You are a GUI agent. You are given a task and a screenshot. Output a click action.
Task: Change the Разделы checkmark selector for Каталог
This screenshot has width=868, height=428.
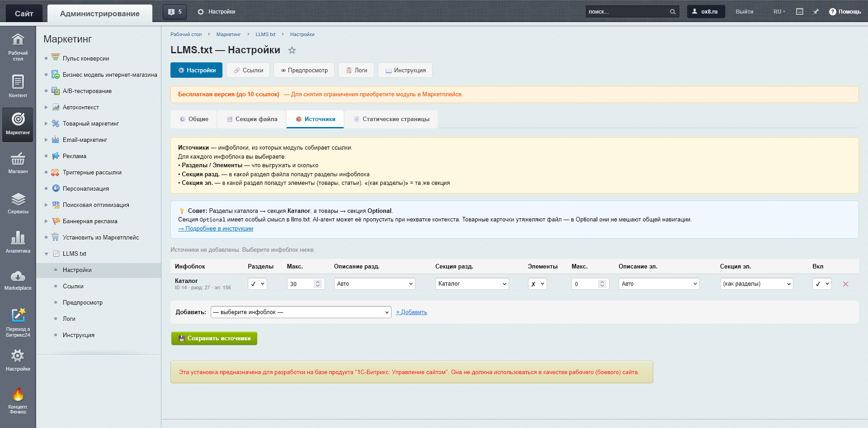coord(257,284)
